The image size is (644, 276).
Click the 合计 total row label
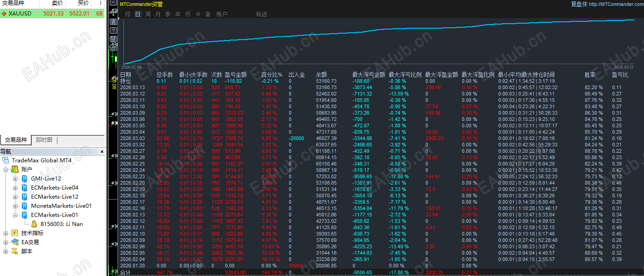tap(125, 273)
